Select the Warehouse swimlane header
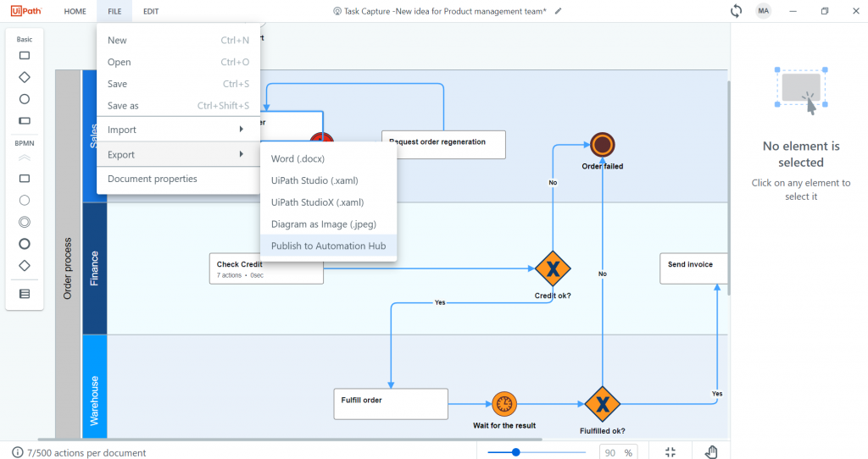 pos(95,387)
